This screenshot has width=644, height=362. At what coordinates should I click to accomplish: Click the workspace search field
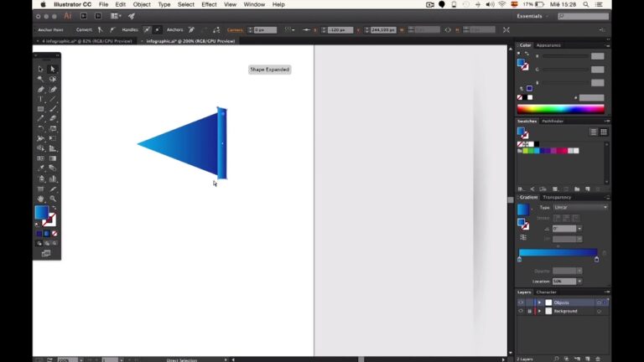coord(584,16)
